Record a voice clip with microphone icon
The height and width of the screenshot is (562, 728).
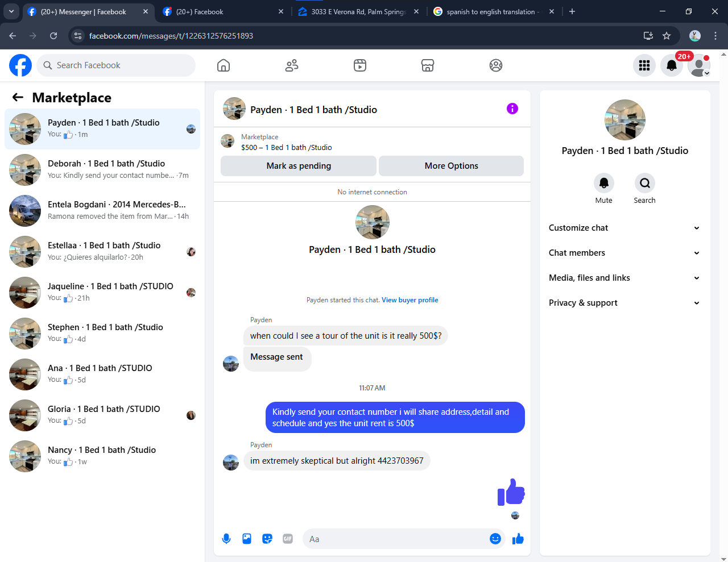tap(226, 539)
